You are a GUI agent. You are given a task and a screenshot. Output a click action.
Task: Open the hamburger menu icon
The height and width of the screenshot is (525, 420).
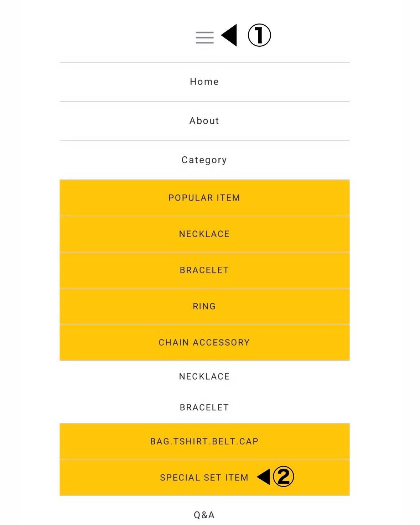(x=204, y=37)
